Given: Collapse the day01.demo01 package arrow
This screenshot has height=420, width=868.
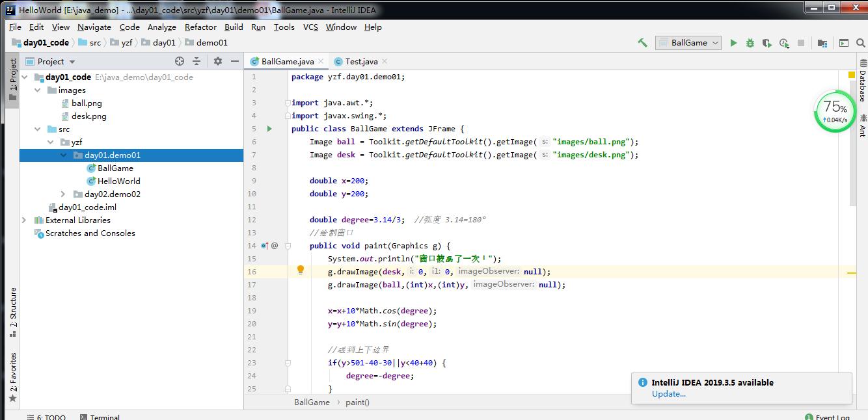Looking at the screenshot, I should click(63, 155).
